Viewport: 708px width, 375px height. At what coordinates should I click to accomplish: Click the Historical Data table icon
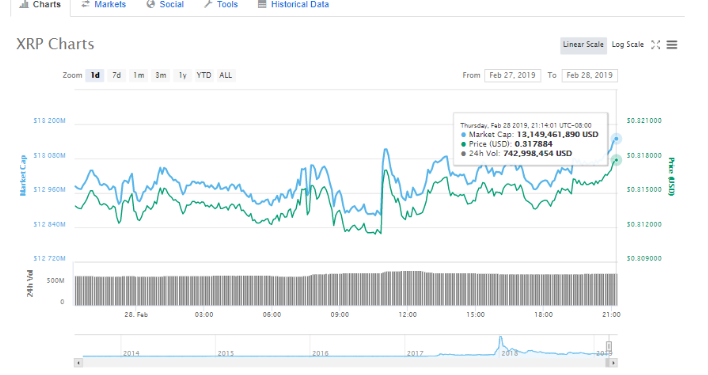pos(262,5)
